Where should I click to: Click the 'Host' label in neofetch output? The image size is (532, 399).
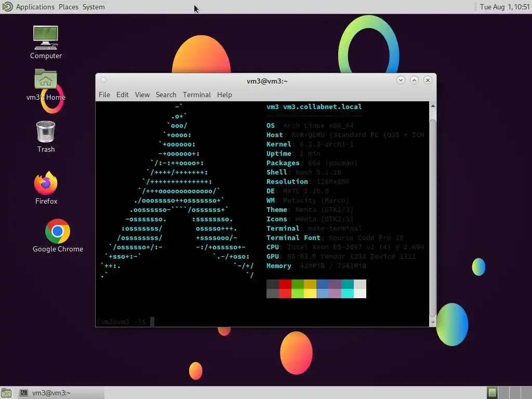pos(274,135)
